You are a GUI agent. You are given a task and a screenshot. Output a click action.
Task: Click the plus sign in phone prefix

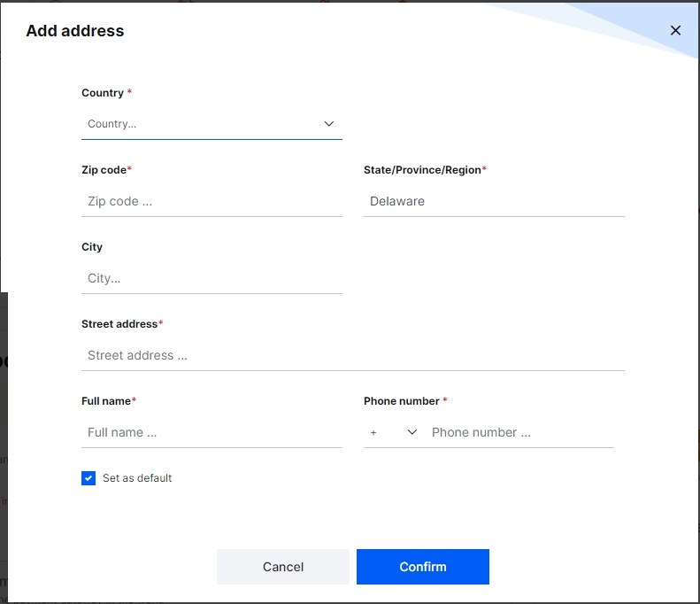coord(373,432)
